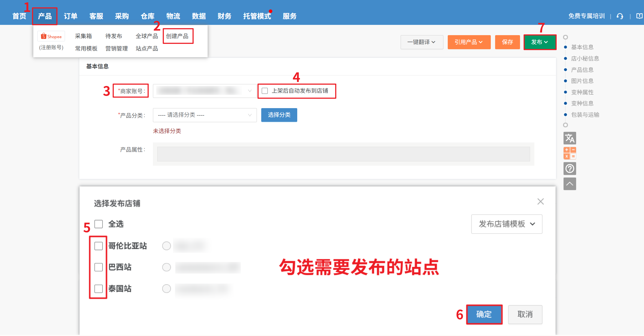This screenshot has width=644, height=336.
Task: Open the orange calculator icon
Action: (570, 153)
